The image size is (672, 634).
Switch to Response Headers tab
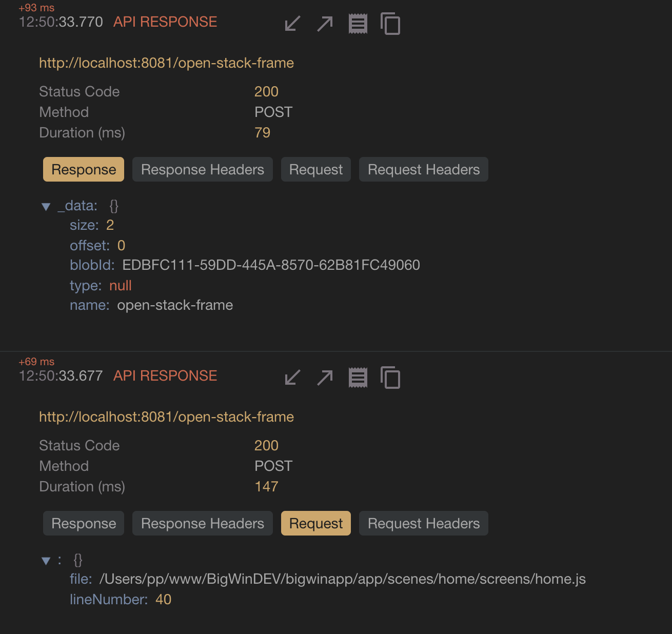(202, 169)
